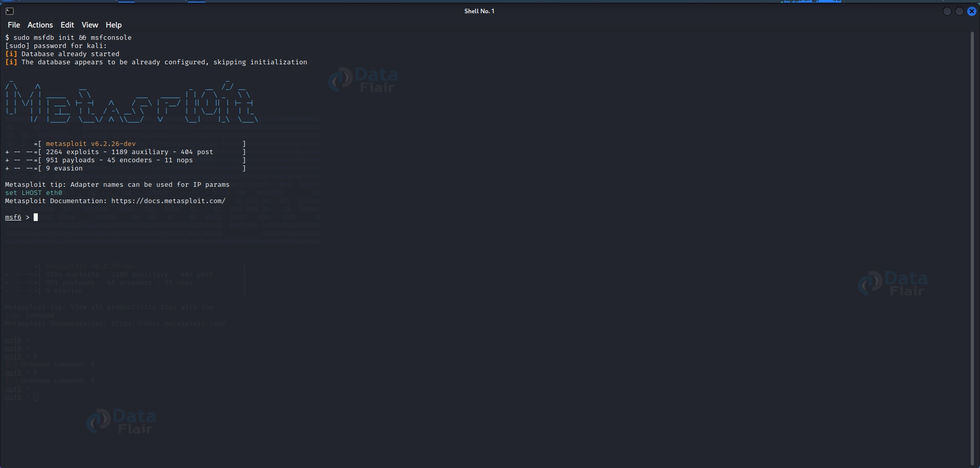Close the Shell No. 1 window
The image size is (980, 468).
[x=972, y=11]
